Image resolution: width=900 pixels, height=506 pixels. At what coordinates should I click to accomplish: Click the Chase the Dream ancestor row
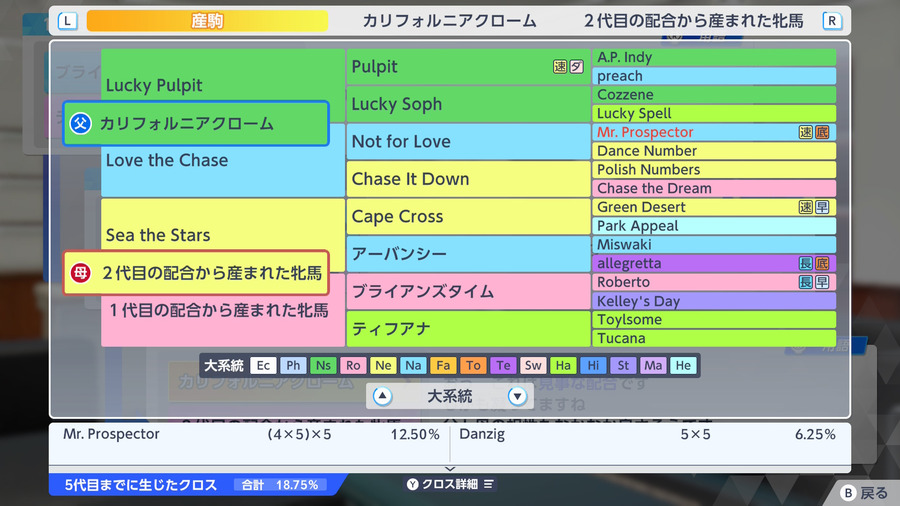[714, 188]
